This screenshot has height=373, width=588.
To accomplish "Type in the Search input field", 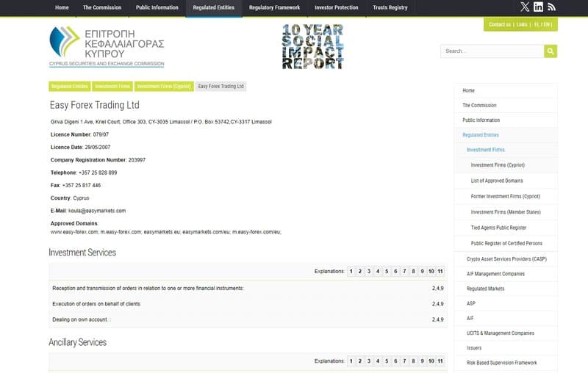I will click(x=492, y=51).
